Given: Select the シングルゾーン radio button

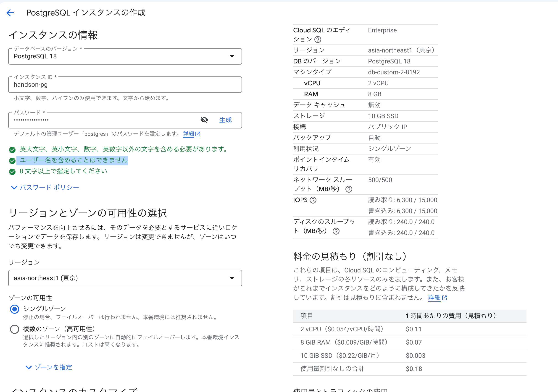Looking at the screenshot, I should click(x=15, y=309).
